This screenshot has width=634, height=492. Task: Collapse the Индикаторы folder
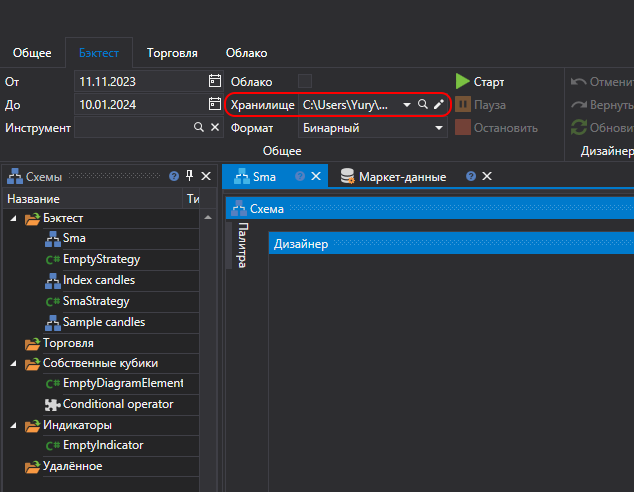[x=13, y=425]
